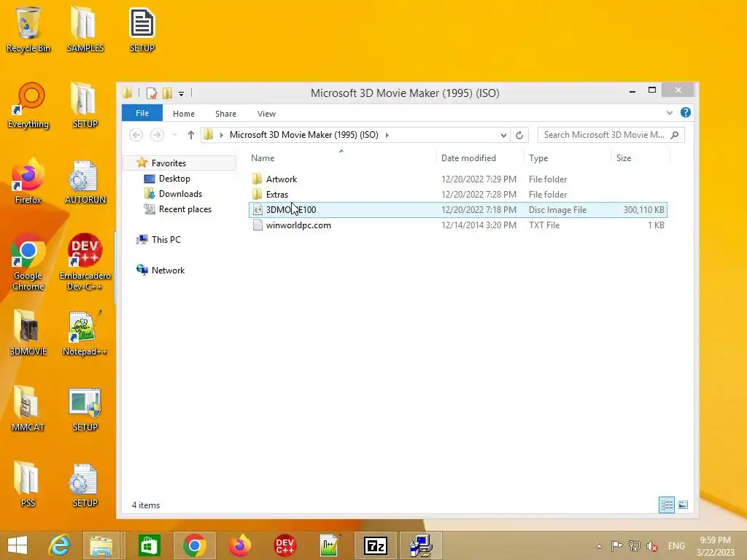Sort by Size column header
This screenshot has width=747, height=560.
coord(640,158)
